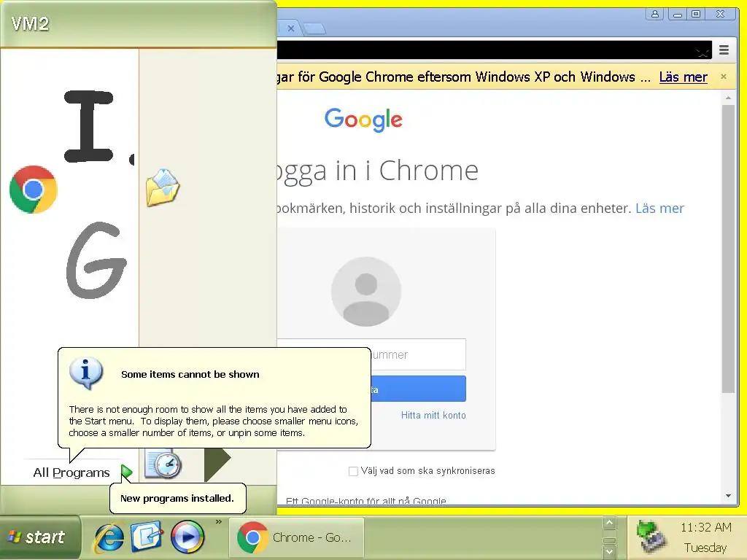This screenshot has width=747, height=560.
Task: Click the page scrollbar down arrow
Action: coord(728,496)
